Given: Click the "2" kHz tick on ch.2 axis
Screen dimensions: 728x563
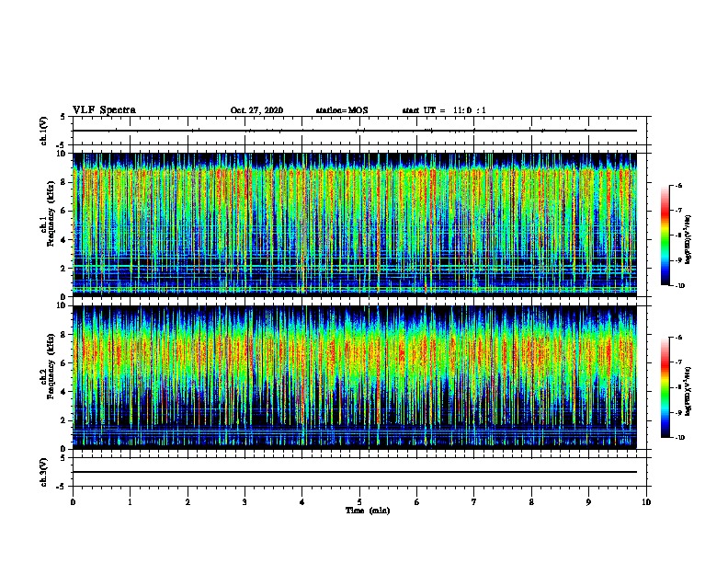Looking at the screenshot, I should [63, 420].
